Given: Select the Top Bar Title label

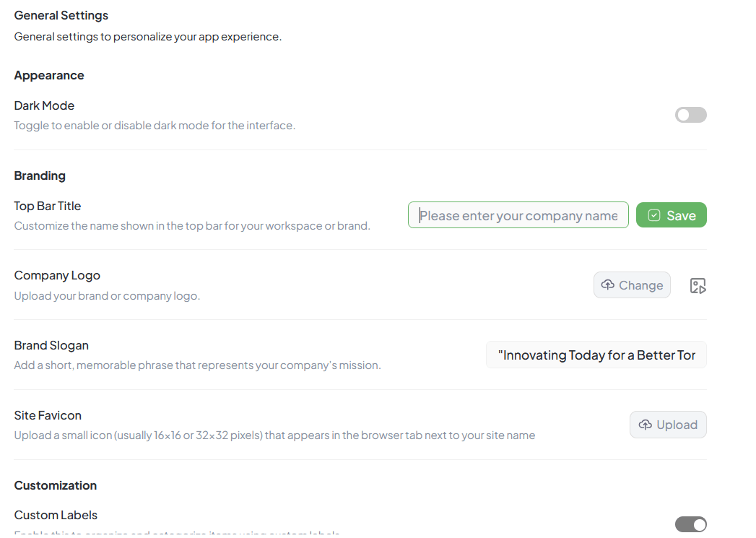Looking at the screenshot, I should point(48,206).
